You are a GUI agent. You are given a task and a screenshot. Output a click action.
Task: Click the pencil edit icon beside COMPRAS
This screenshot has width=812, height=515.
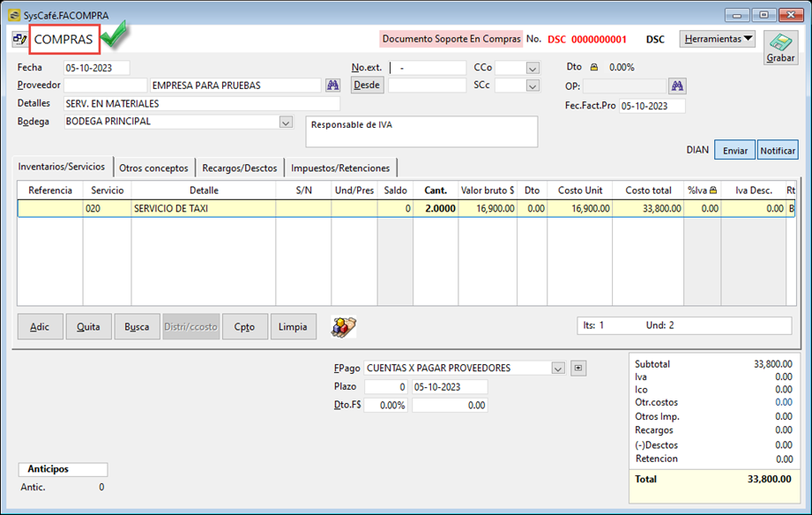tap(19, 39)
